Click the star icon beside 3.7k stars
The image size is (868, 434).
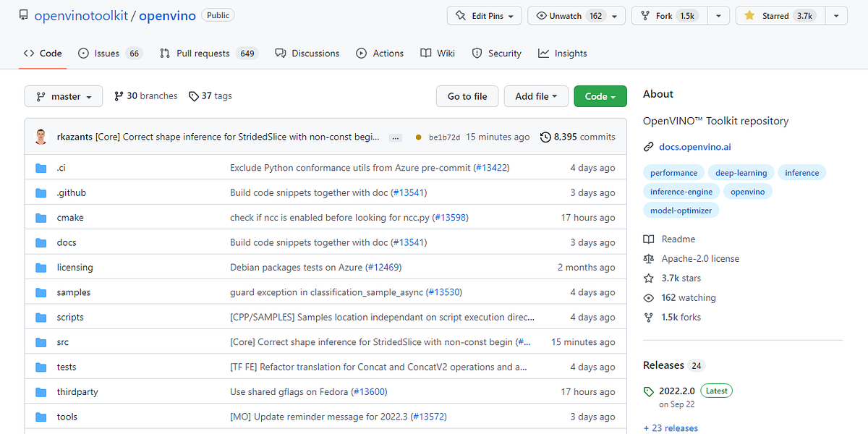point(649,278)
